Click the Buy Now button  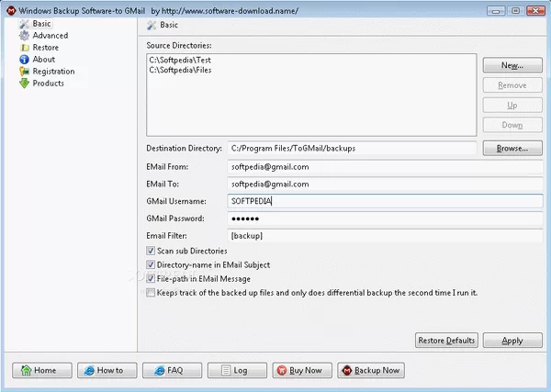click(x=302, y=370)
